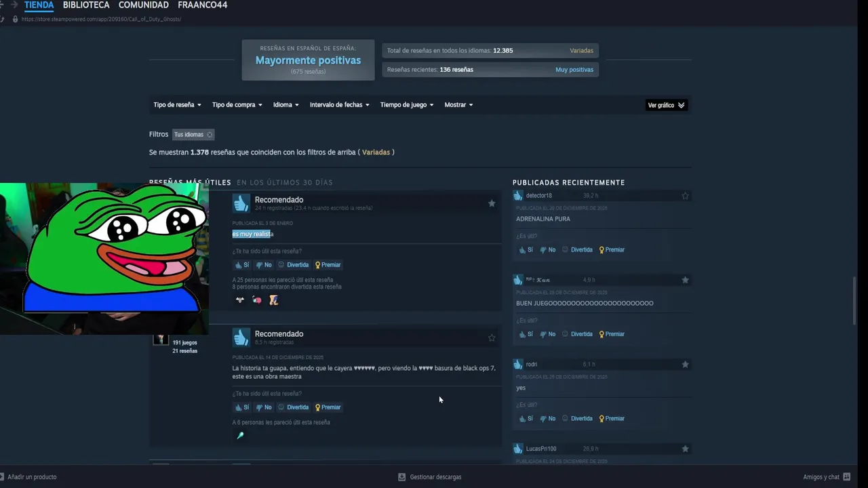Click the Muy positivas recent rating link
This screenshot has height=488, width=868.
point(574,70)
